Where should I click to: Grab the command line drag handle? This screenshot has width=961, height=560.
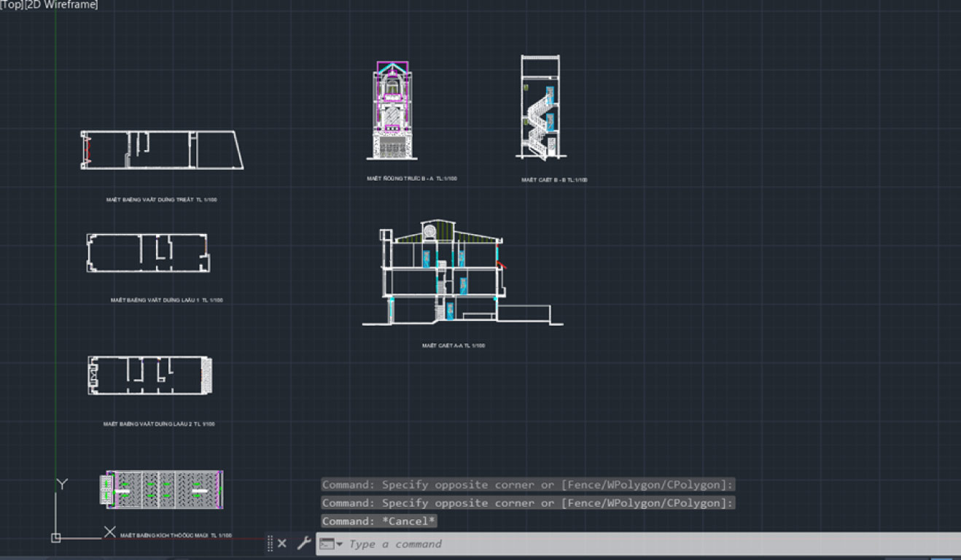coord(270,544)
